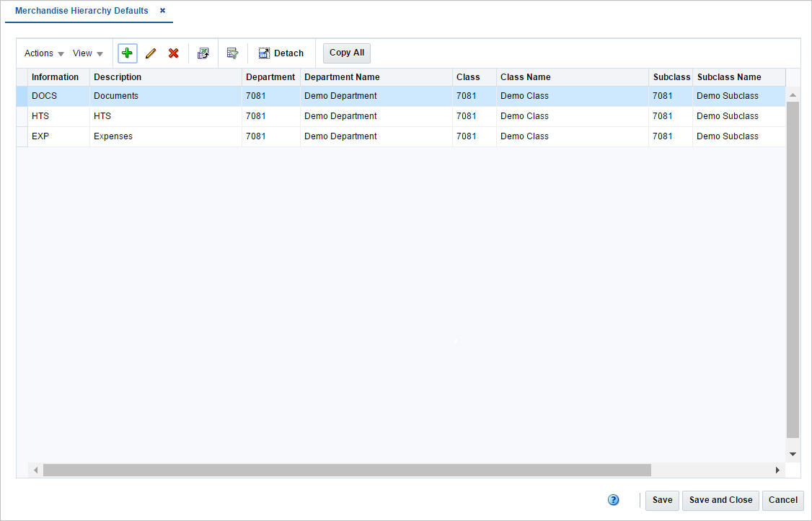The image size is (812, 521).
Task: Click the row selector of the DOCS row
Action: [22, 96]
